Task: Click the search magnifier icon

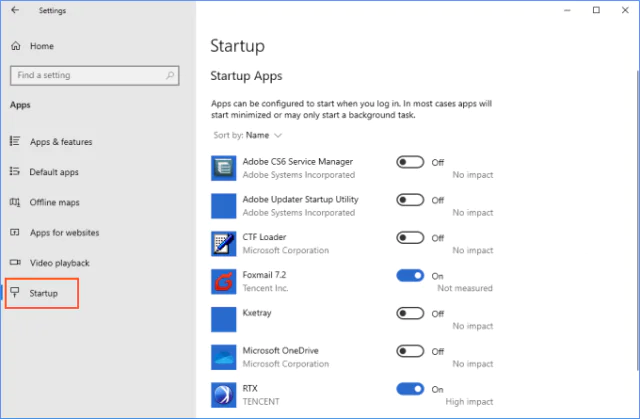Action: tap(170, 75)
